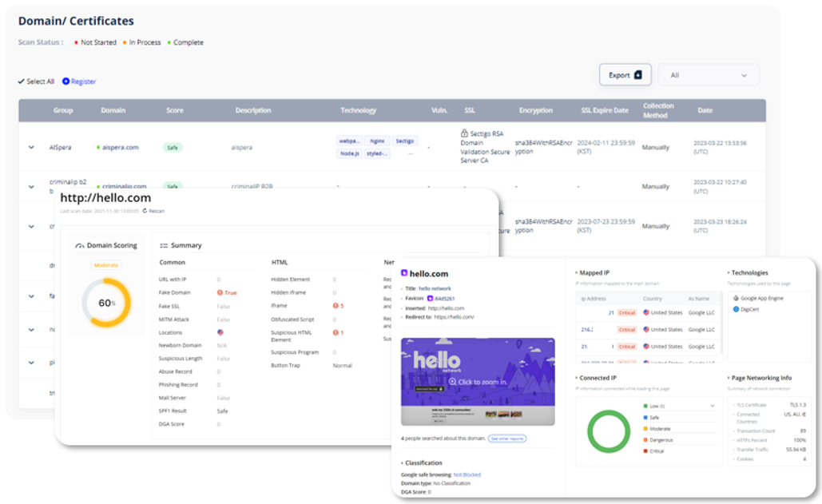Toggle the Select All checkmark
Image resolution: width=822 pixels, height=504 pixels.
click(21, 81)
